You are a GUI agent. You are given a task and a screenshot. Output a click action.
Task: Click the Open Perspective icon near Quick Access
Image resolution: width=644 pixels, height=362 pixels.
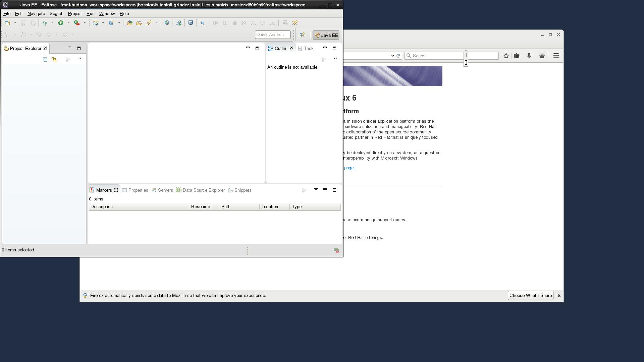click(x=302, y=35)
